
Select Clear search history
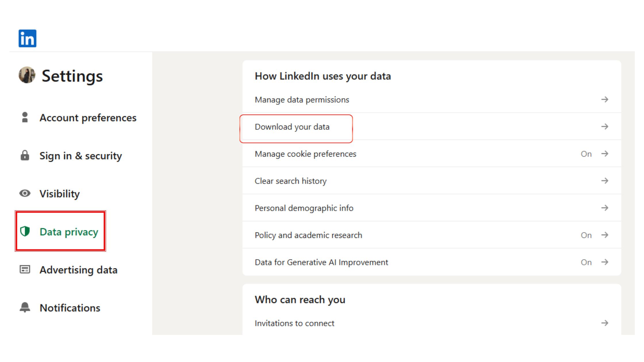pyautogui.click(x=432, y=181)
